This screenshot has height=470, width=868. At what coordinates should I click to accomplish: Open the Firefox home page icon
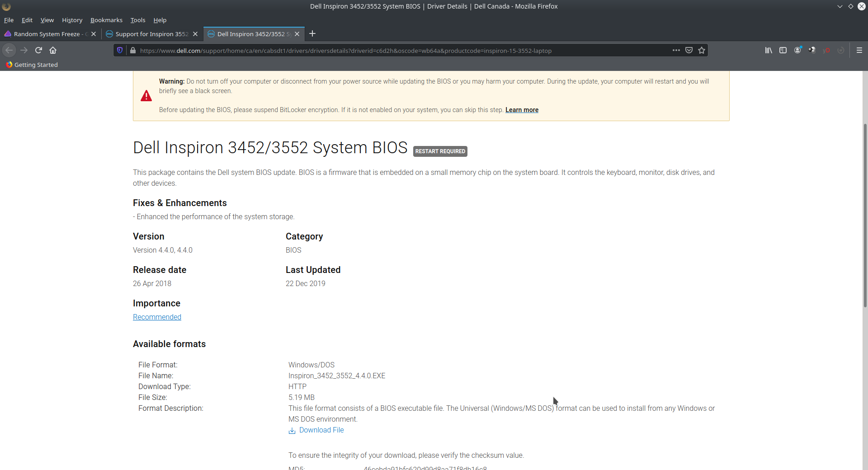coord(53,50)
